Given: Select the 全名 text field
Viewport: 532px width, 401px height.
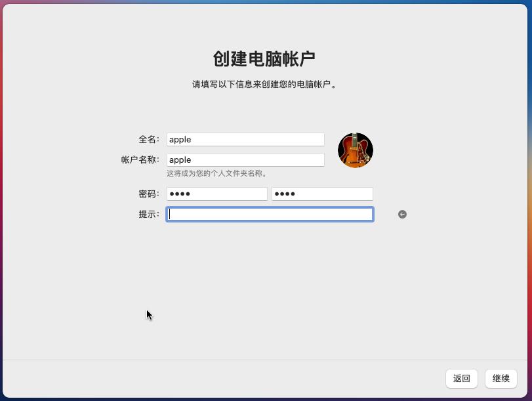Looking at the screenshot, I should [x=245, y=139].
